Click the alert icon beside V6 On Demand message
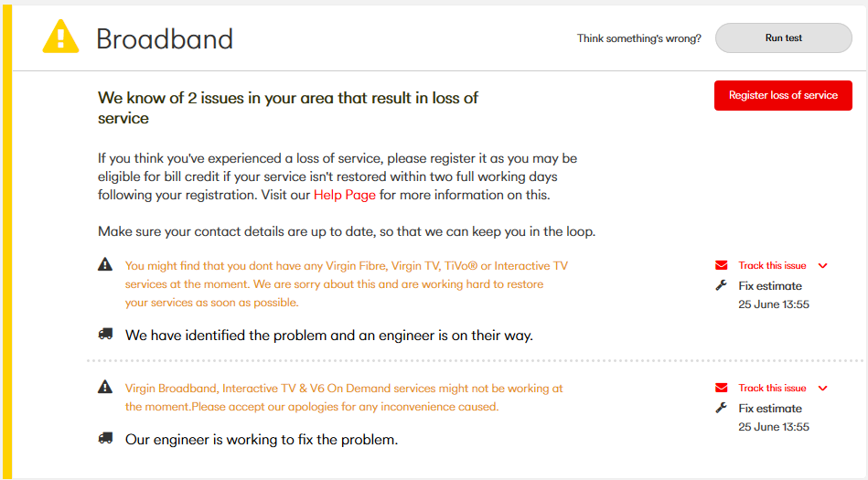 point(105,388)
